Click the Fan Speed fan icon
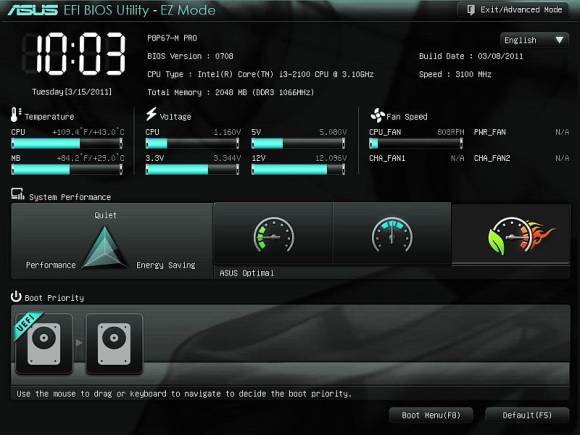This screenshot has height=435, width=580. coord(377,115)
